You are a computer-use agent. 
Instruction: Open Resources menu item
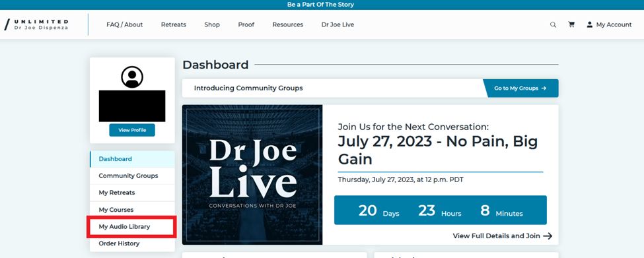287,24
